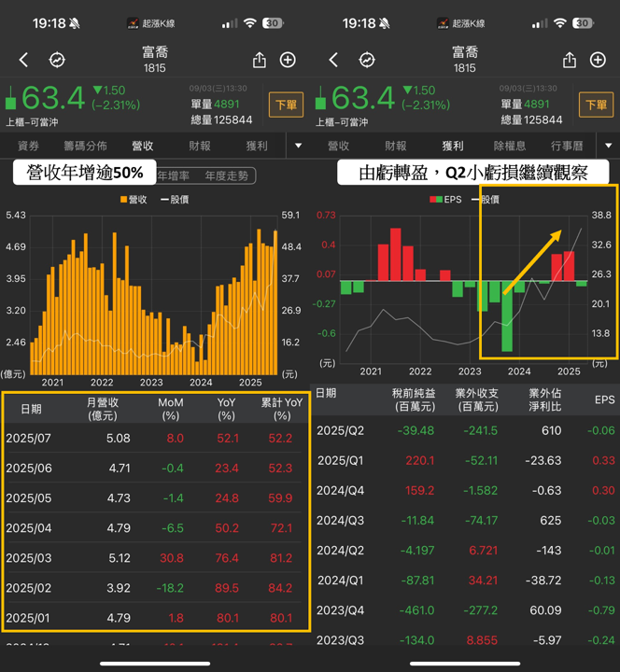Image resolution: width=620 pixels, height=672 pixels.
Task: Toggle red-green EPS legend swatch
Action: point(436,200)
